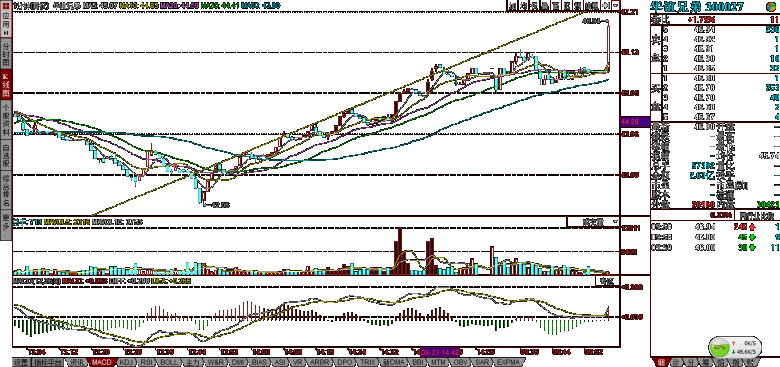Image resolution: width=780 pixels, height=367 pixels.
Task: Open the MACD panel top-right options box
Action: tap(607, 280)
